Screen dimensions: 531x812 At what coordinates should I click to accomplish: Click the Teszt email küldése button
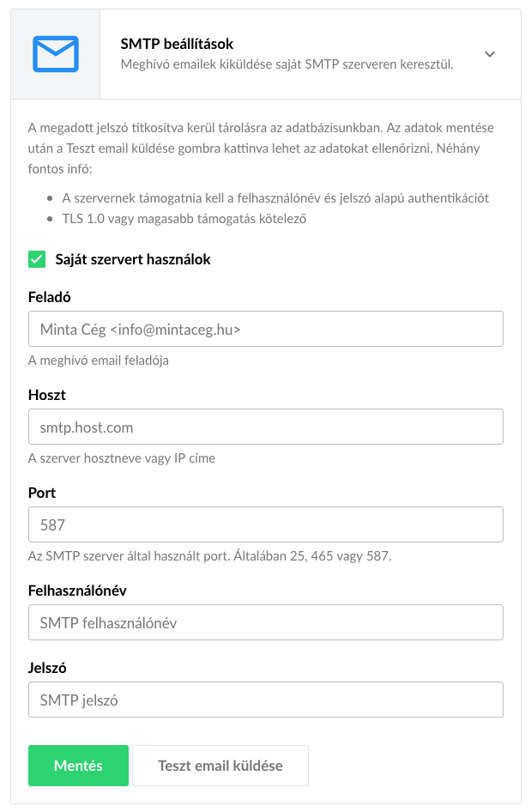coord(220,766)
